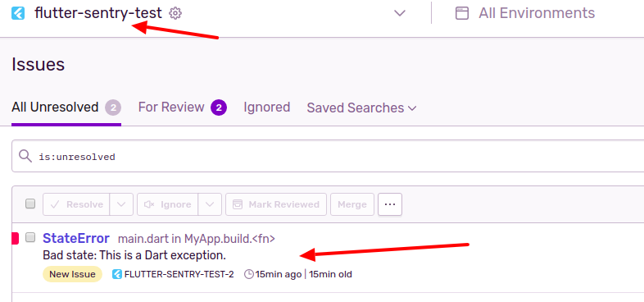Click the '15min ago' timestamp

pyautogui.click(x=279, y=274)
